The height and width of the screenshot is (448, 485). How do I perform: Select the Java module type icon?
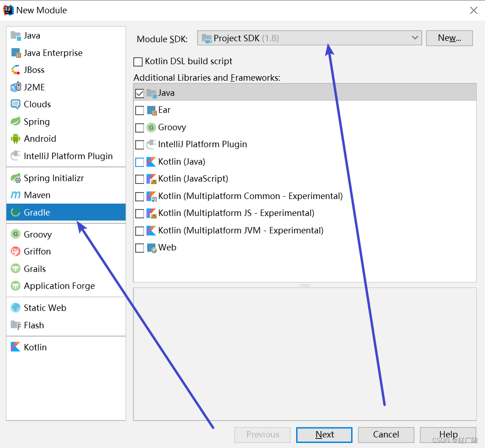(16, 36)
